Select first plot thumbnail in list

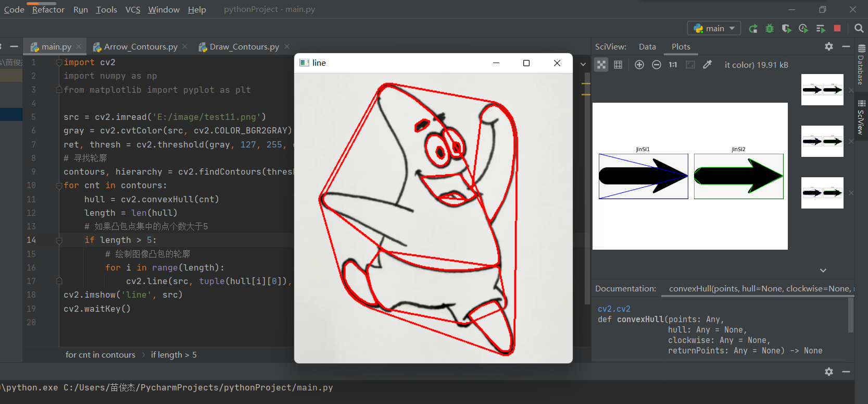tap(822, 90)
